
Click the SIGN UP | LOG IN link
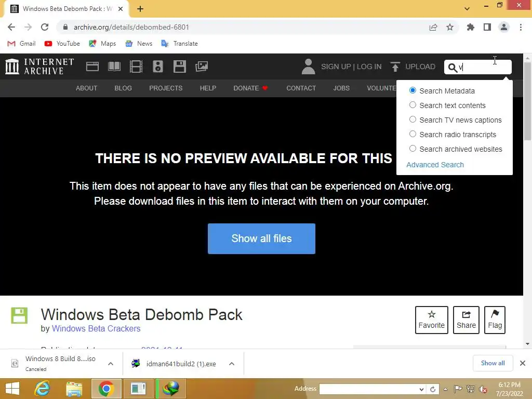coord(351,66)
